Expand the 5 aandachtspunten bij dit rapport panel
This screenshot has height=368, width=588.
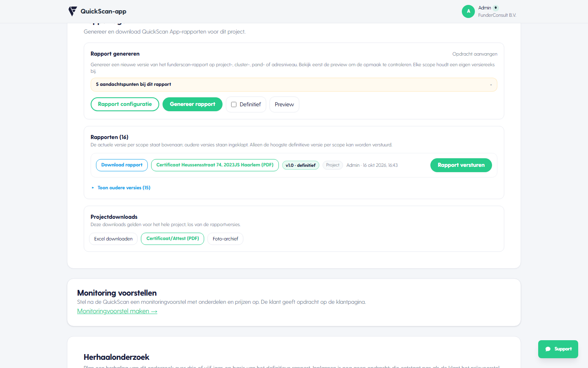294,85
